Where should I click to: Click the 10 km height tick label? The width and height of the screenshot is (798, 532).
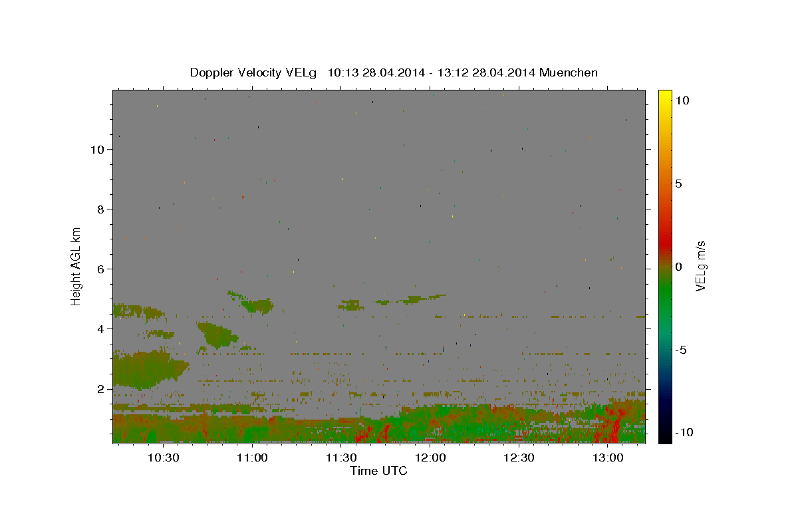click(x=98, y=150)
